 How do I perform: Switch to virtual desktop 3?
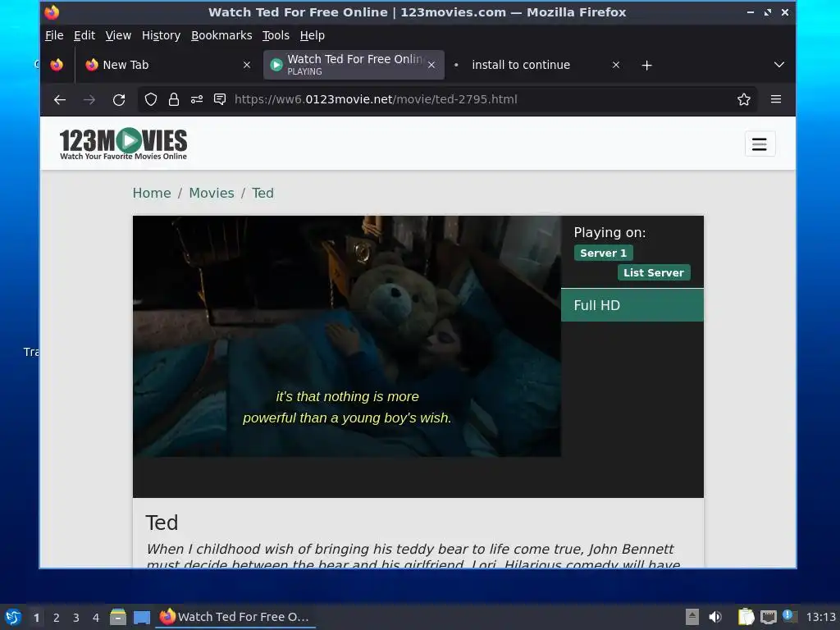click(76, 618)
